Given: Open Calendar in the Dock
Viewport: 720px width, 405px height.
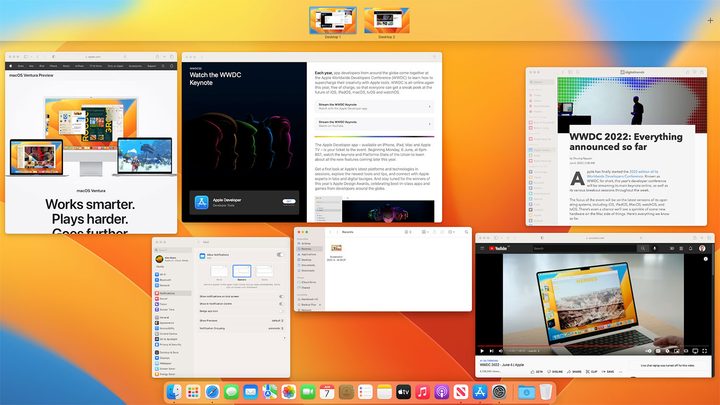Looking at the screenshot, I should 327,392.
